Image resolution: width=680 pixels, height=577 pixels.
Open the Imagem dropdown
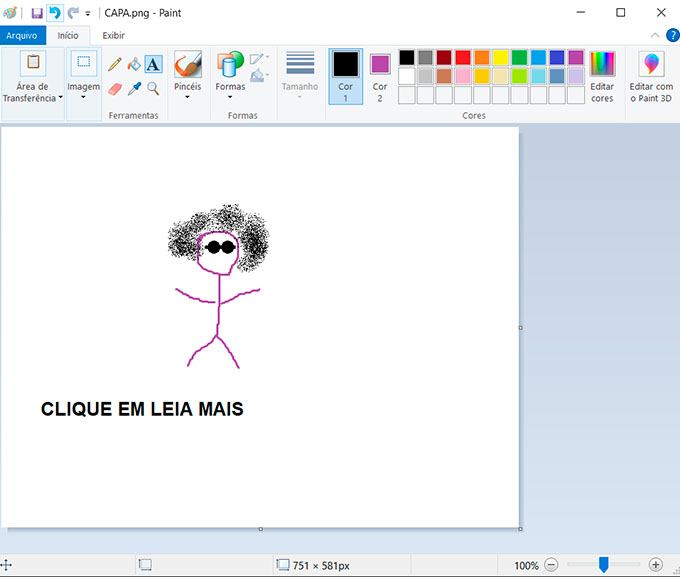tap(84, 97)
